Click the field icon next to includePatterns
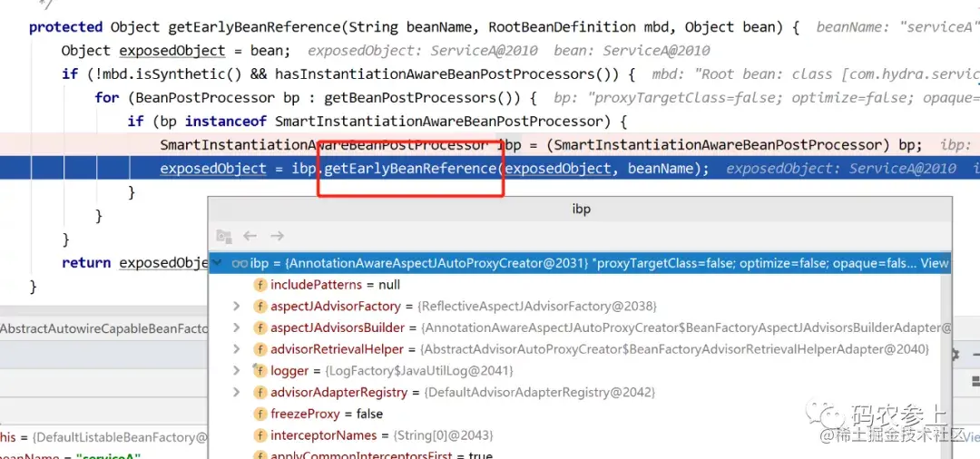Viewport: 980px width, 459px height. point(260,286)
